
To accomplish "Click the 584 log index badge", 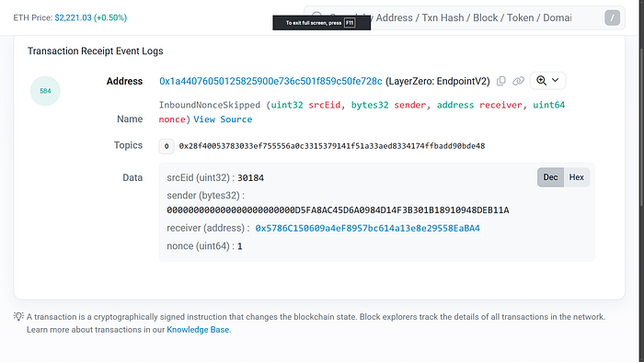I will coord(45,91).
